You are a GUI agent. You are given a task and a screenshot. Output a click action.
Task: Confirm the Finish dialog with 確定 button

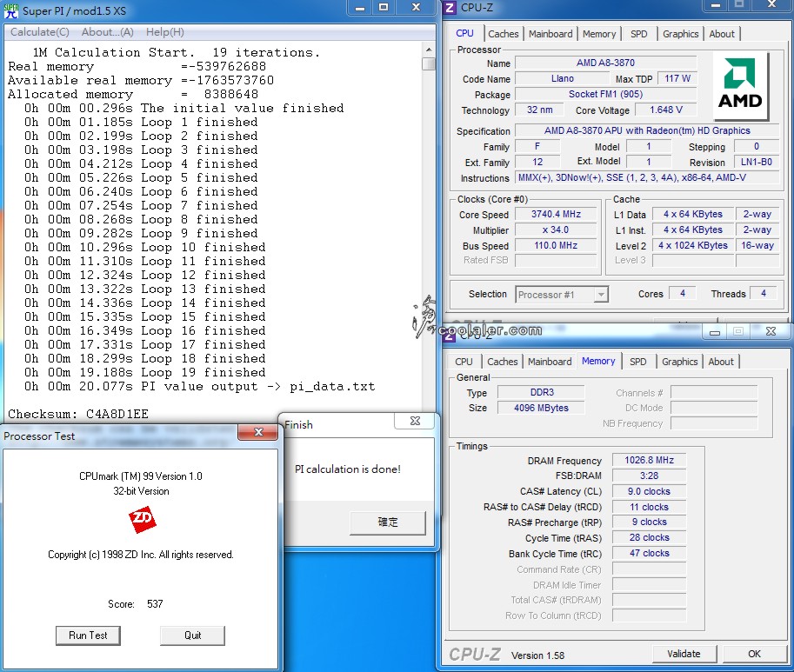[388, 522]
